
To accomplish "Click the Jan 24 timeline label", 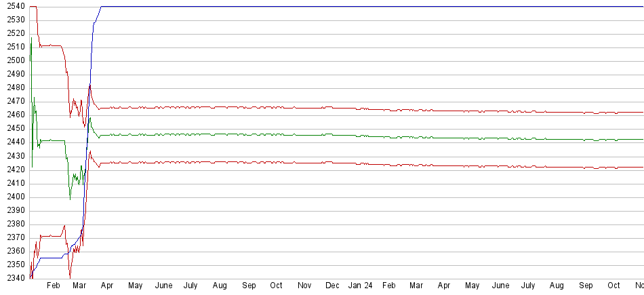I will coord(361,286).
